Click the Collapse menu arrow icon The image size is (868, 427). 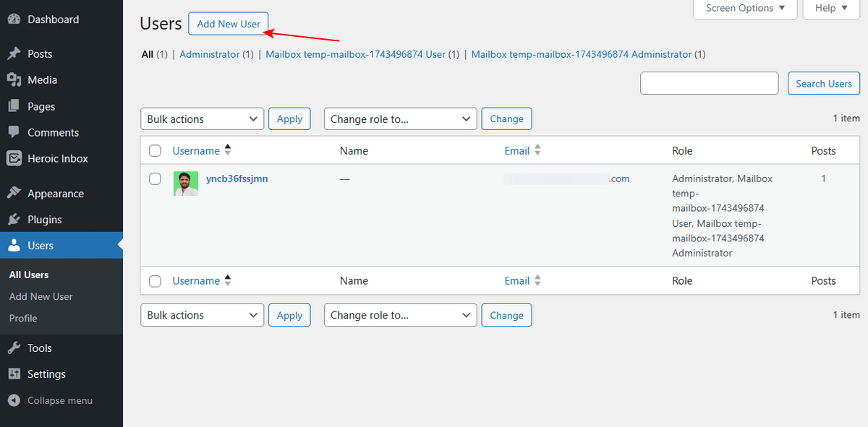coord(14,400)
